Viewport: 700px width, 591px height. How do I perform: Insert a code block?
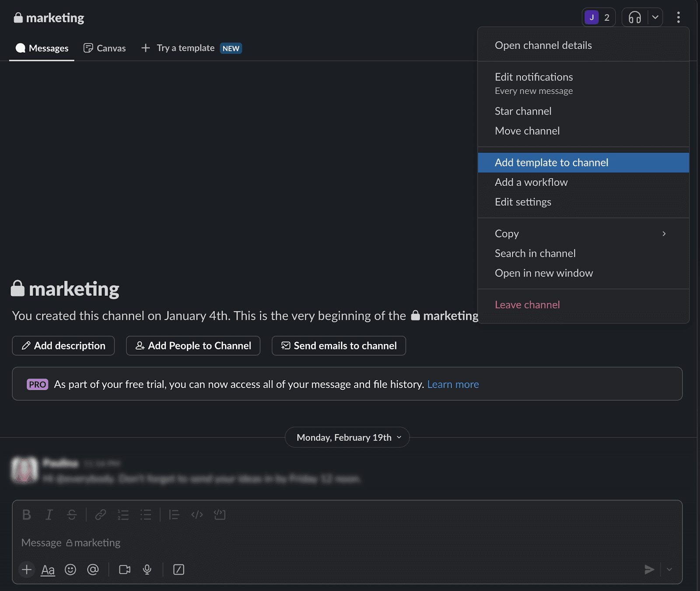220,514
